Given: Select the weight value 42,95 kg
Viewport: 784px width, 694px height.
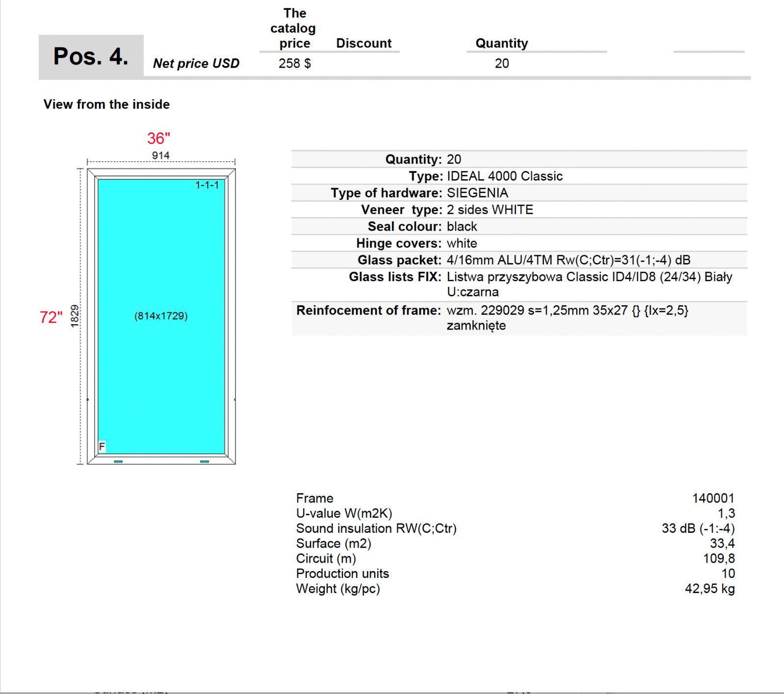Looking at the screenshot, I should (710, 589).
